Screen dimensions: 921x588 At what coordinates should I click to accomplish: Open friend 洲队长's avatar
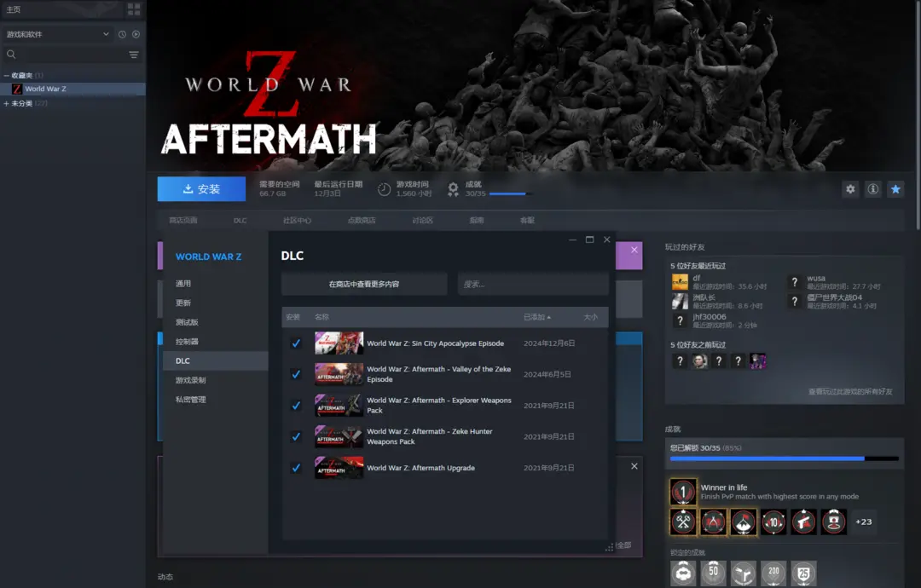tap(680, 302)
